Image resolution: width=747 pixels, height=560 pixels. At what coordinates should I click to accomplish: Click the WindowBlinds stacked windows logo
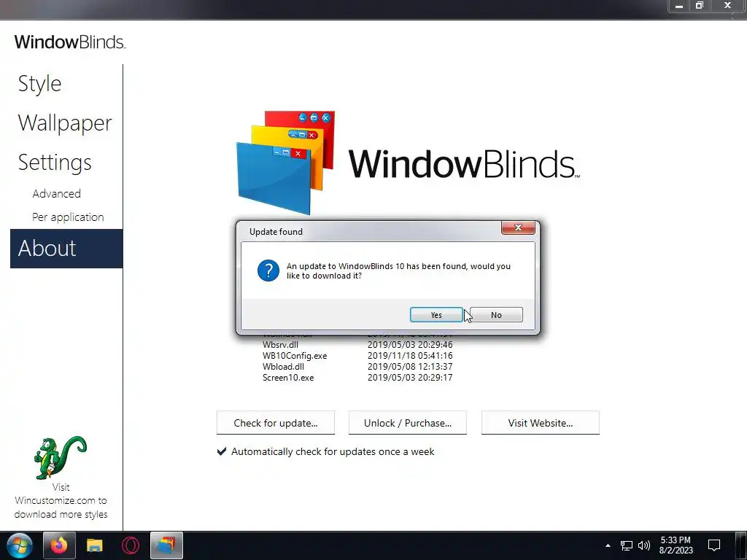(x=286, y=163)
